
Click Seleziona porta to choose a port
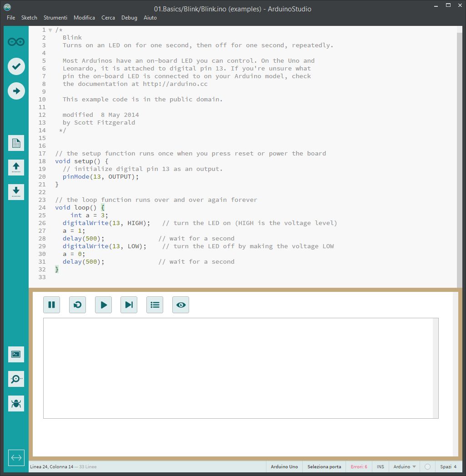pyautogui.click(x=324, y=466)
